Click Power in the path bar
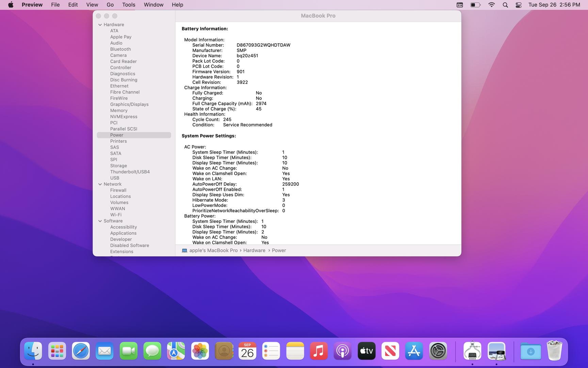The width and height of the screenshot is (588, 368). [279, 250]
